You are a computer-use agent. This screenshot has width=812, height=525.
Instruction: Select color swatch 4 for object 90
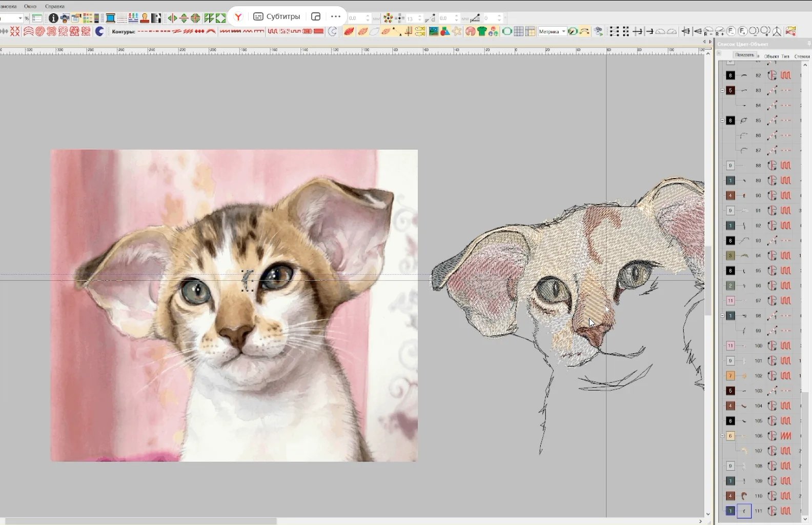tap(730, 195)
